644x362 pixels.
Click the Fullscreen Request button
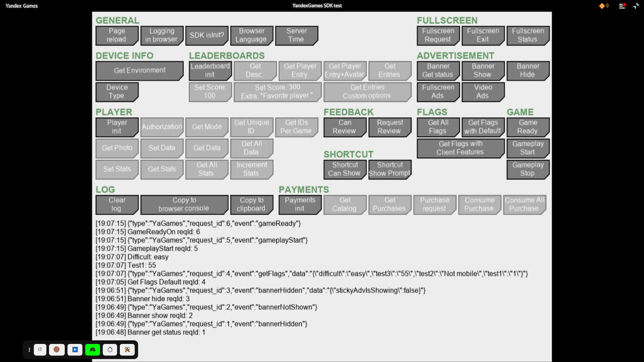coord(438,35)
